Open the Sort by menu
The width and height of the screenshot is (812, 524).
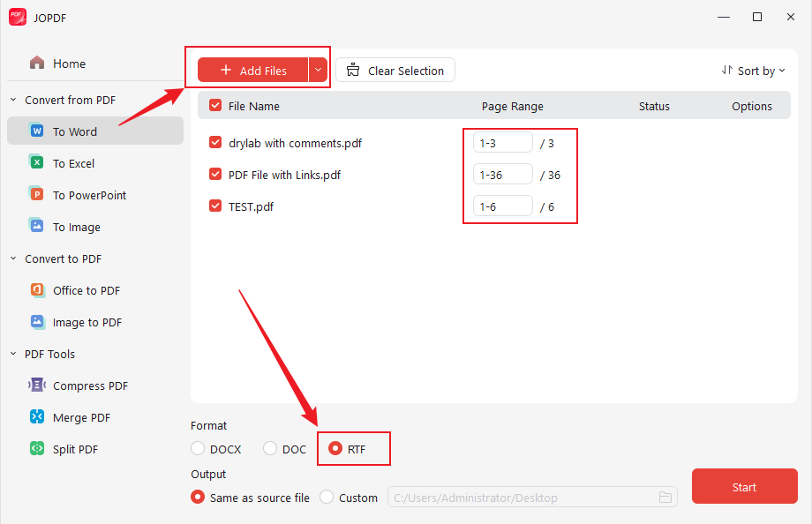[x=753, y=70]
